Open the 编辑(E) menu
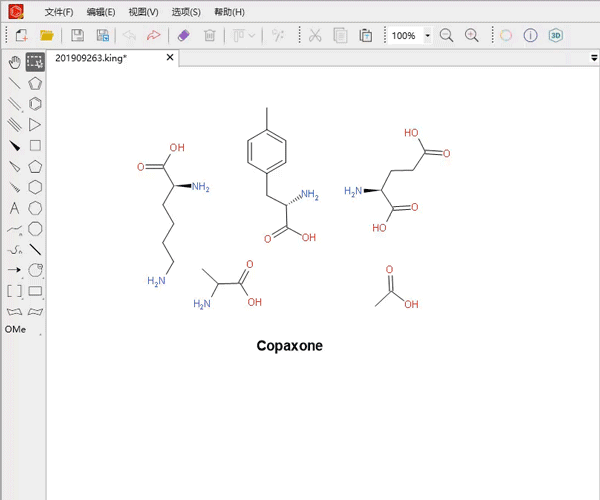600x500 pixels. point(101,12)
